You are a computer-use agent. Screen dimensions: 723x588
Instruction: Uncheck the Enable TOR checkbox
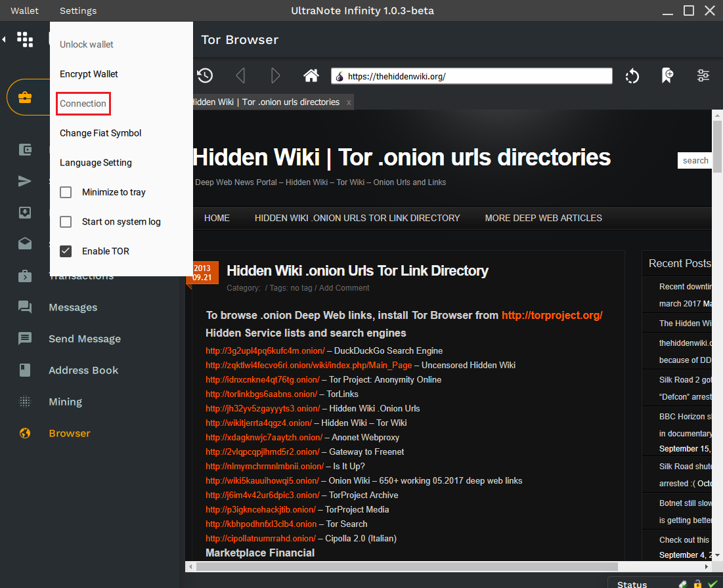click(66, 251)
